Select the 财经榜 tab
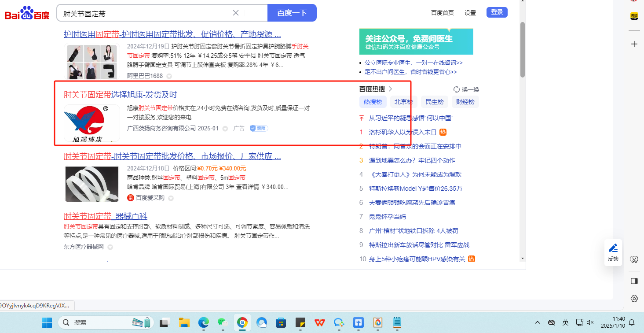644x333 pixels. (465, 102)
